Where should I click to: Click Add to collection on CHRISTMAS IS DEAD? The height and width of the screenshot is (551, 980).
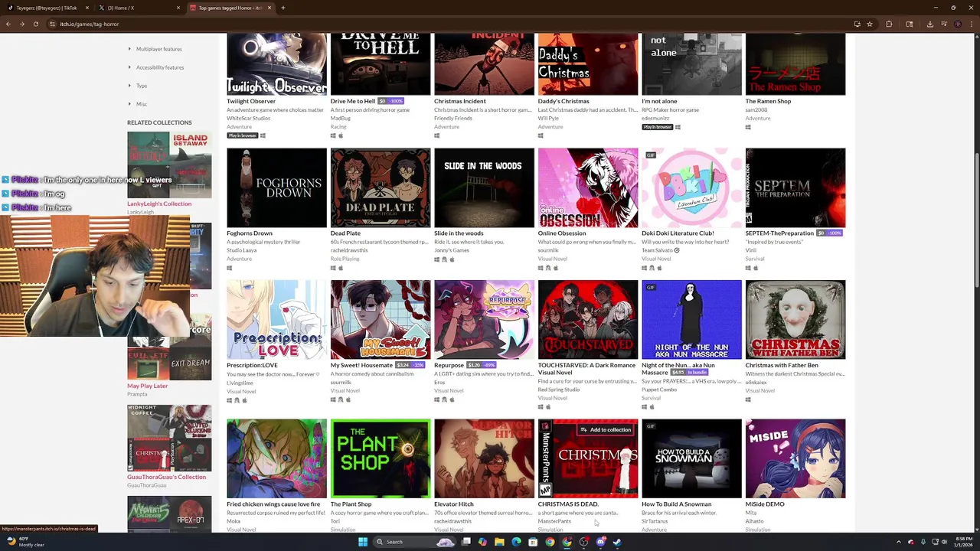(606, 429)
